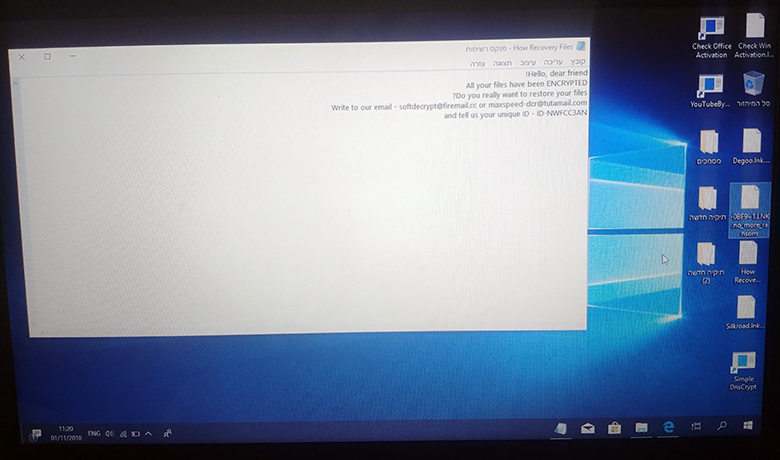Select the Silkroad.lnk desktop file
This screenshot has height=460, width=780.
point(745,312)
